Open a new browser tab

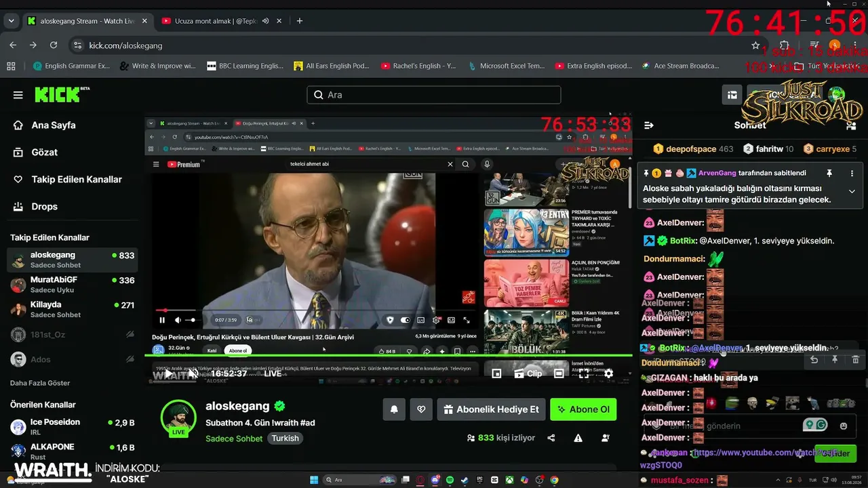click(x=300, y=21)
